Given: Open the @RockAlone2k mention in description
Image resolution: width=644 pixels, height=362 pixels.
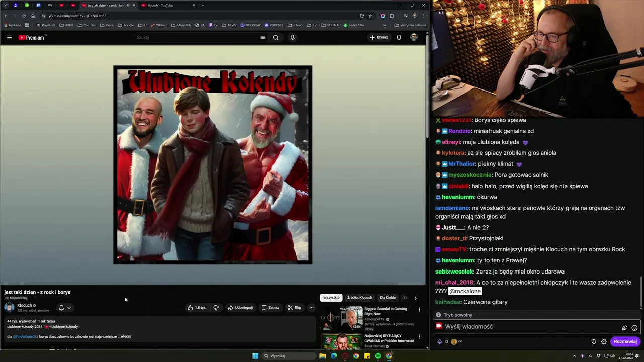Looking at the screenshot, I should (25, 336).
